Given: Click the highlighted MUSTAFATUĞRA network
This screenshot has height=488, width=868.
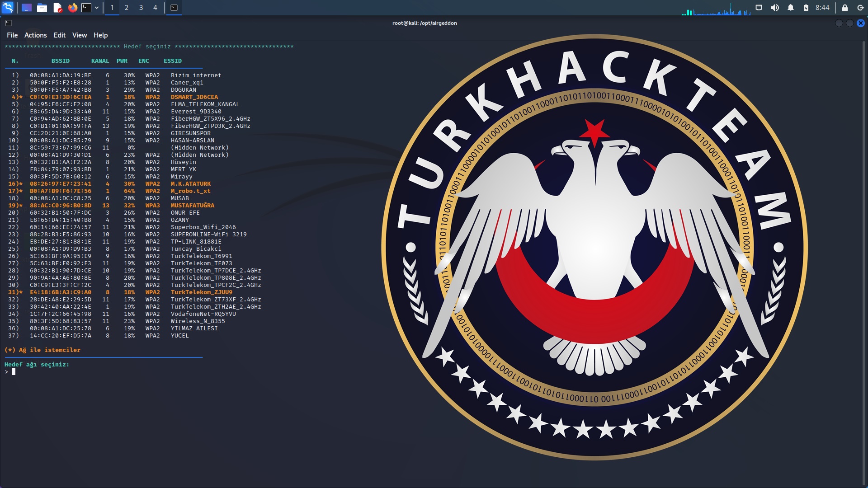Looking at the screenshot, I should [193, 206].
